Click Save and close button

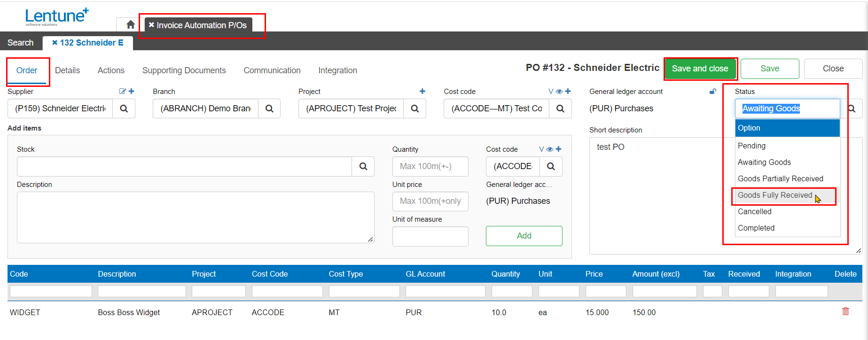[x=700, y=69]
